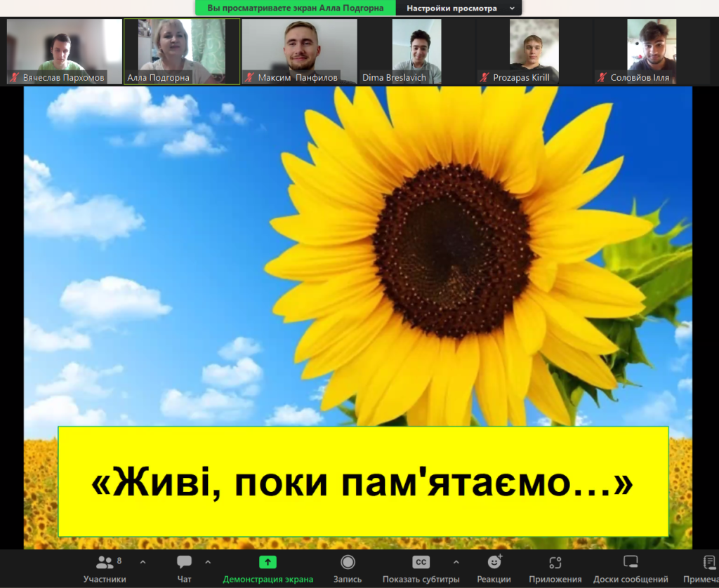Select Алла Подгорна video thumbnail
This screenshot has width=719, height=588.
182,51
